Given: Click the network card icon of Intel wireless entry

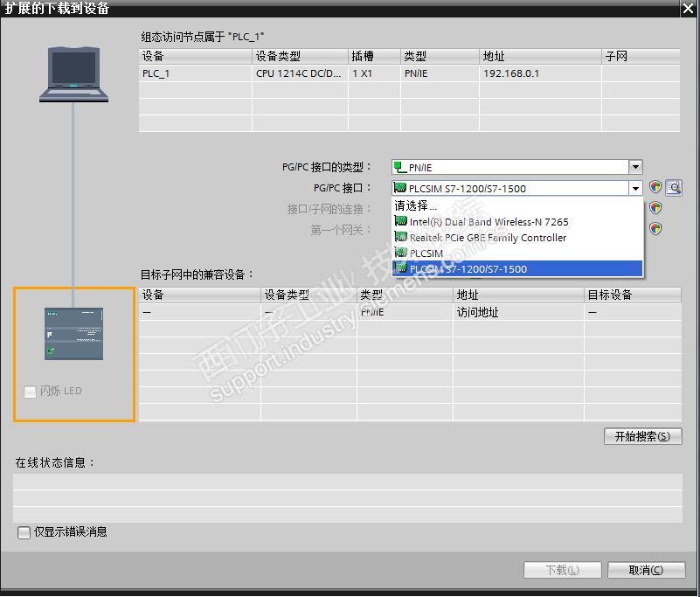Looking at the screenshot, I should point(400,221).
